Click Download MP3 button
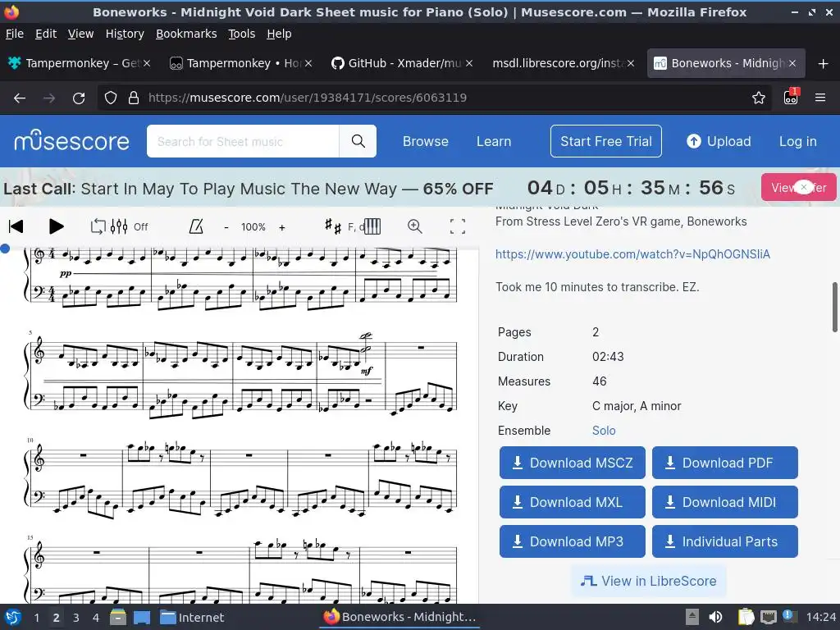The height and width of the screenshot is (630, 840). point(572,541)
